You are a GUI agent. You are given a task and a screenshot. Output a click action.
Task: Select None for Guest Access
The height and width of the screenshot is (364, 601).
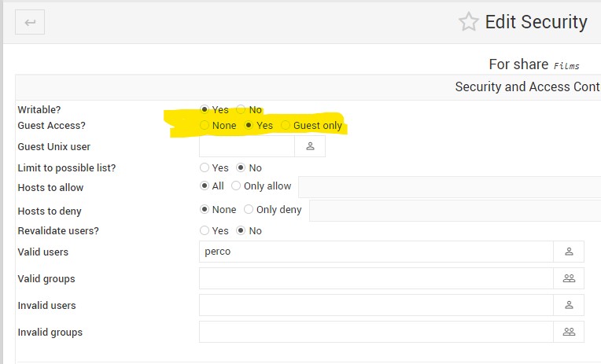(x=205, y=126)
